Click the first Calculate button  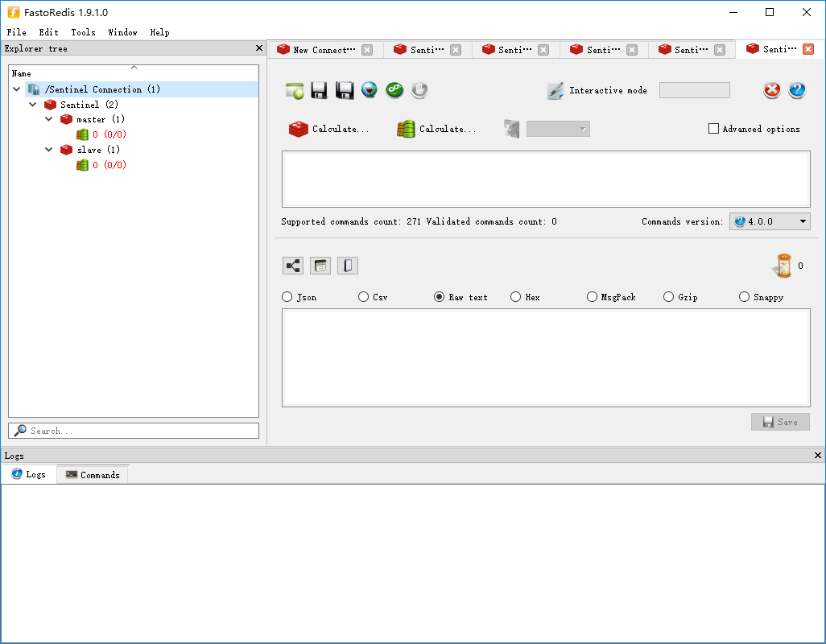pyautogui.click(x=329, y=129)
